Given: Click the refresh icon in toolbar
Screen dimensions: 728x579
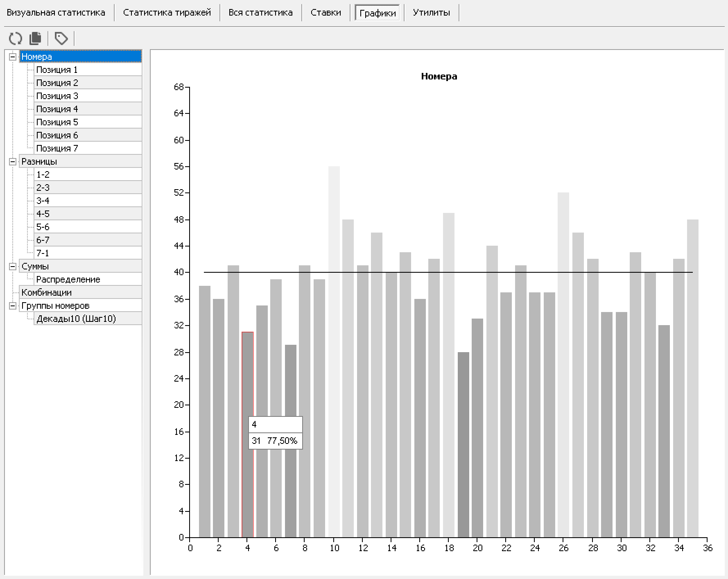Looking at the screenshot, I should click(x=16, y=38).
